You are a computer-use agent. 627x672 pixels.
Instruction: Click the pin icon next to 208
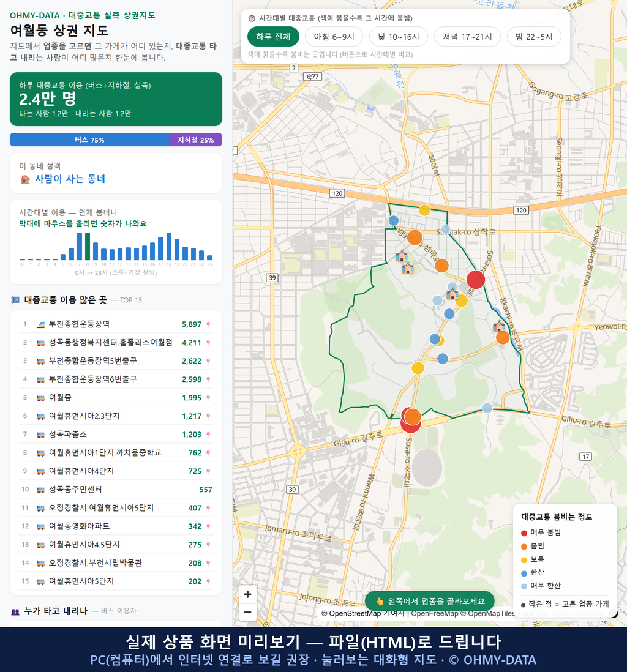click(x=208, y=563)
